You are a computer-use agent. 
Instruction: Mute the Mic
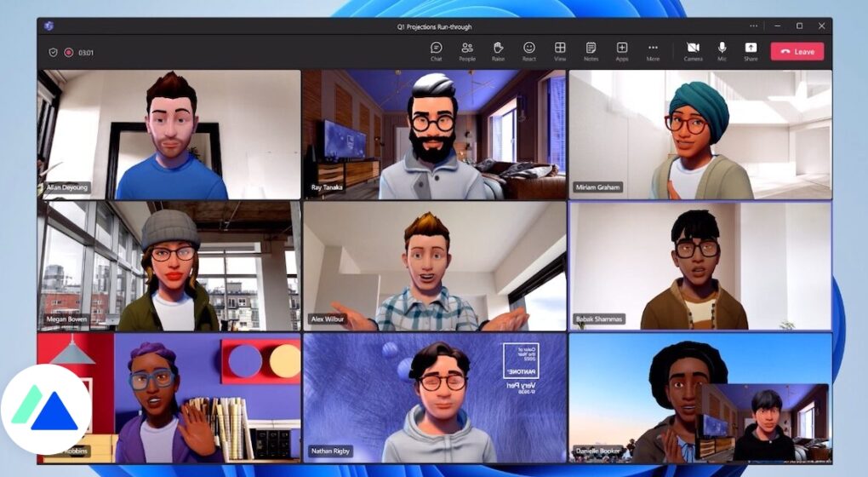pos(722,51)
